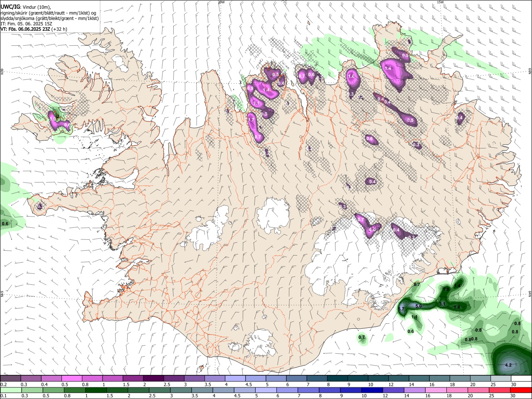Click the 1.5 magenta-purple swatch in snow scale
The image size is (532, 399).
point(133,378)
